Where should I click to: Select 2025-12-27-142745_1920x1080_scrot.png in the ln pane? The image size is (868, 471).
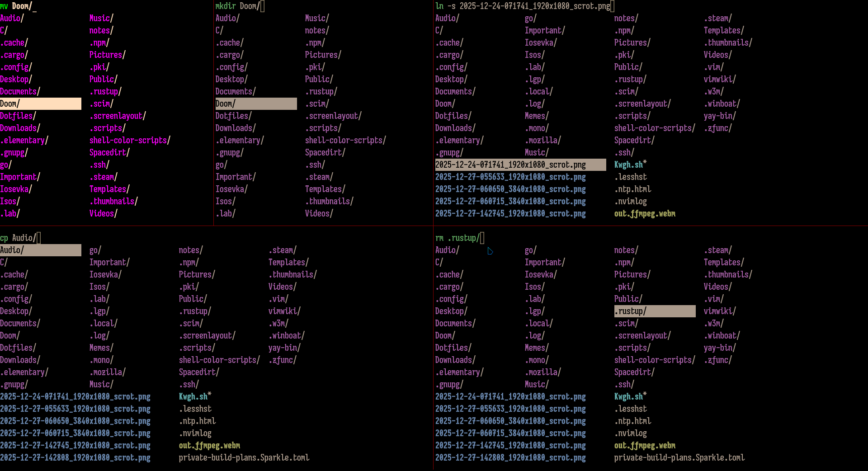point(510,213)
